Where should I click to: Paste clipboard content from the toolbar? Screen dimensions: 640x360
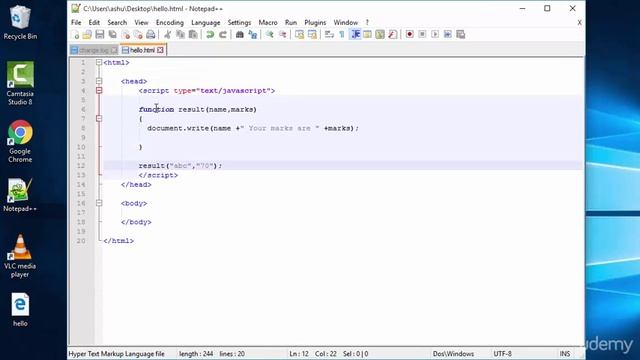pyautogui.click(x=193, y=35)
